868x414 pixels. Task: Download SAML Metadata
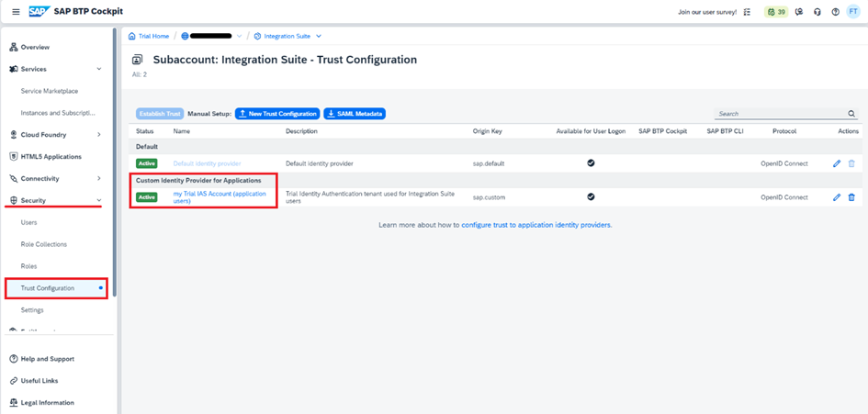coord(355,114)
